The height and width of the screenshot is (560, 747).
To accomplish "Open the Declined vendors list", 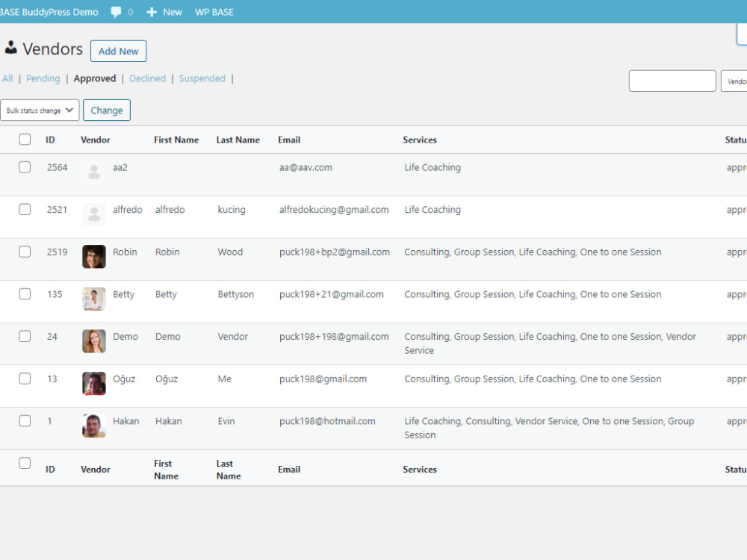I will click(x=147, y=78).
